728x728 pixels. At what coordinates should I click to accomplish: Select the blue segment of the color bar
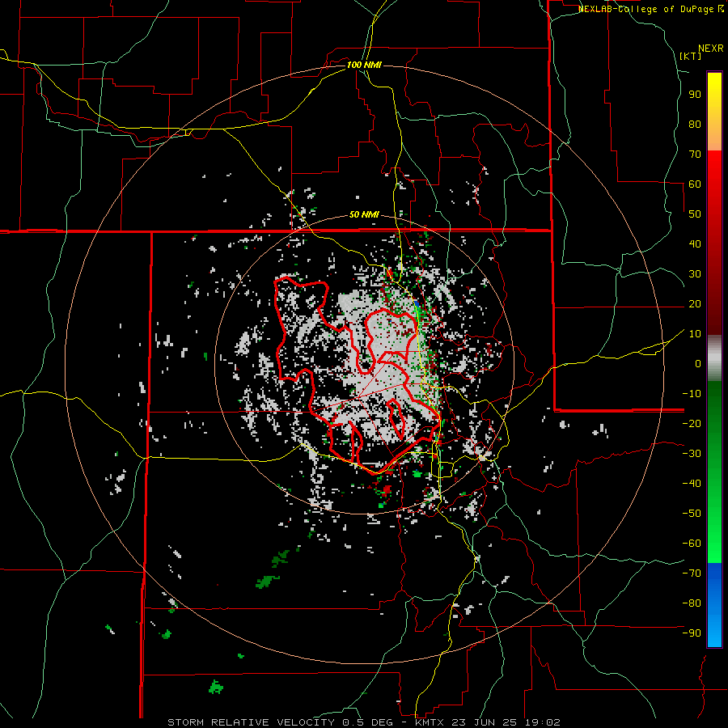[714, 605]
